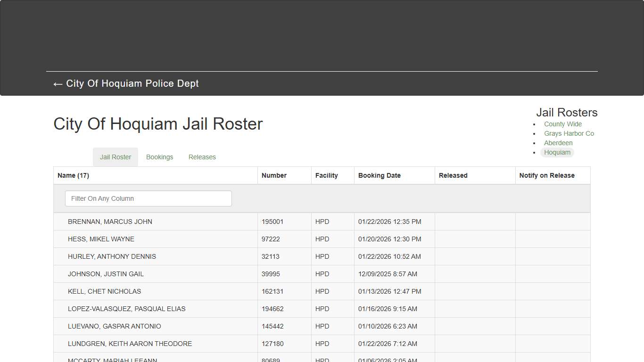Click the Jail Rosters heading
This screenshot has width=644, height=362.
[567, 113]
